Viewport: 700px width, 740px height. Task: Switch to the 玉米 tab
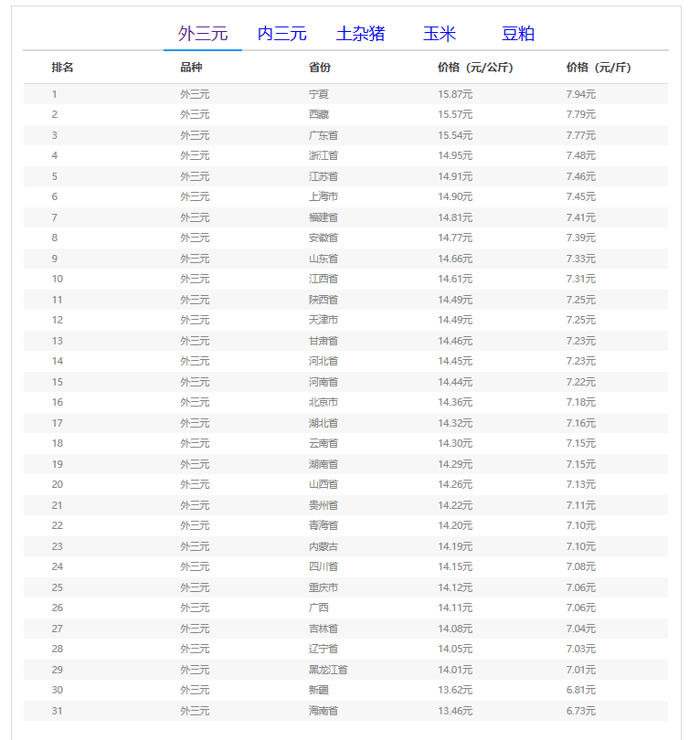point(440,34)
